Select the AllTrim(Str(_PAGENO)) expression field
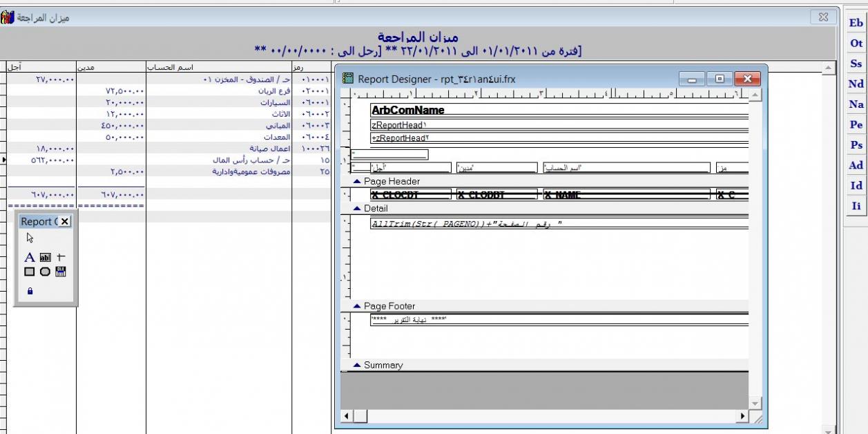Image resolution: width=868 pixels, height=434 pixels. (x=560, y=223)
